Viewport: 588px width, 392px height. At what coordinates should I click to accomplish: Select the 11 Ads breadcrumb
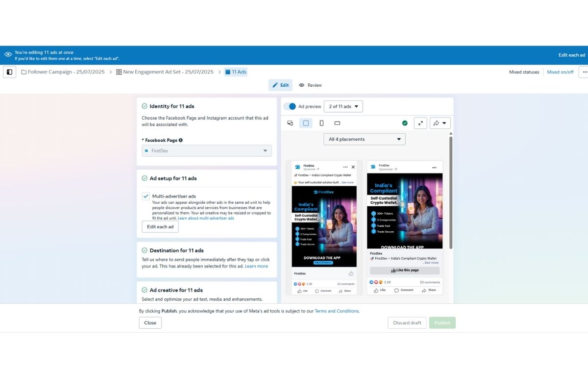236,72
